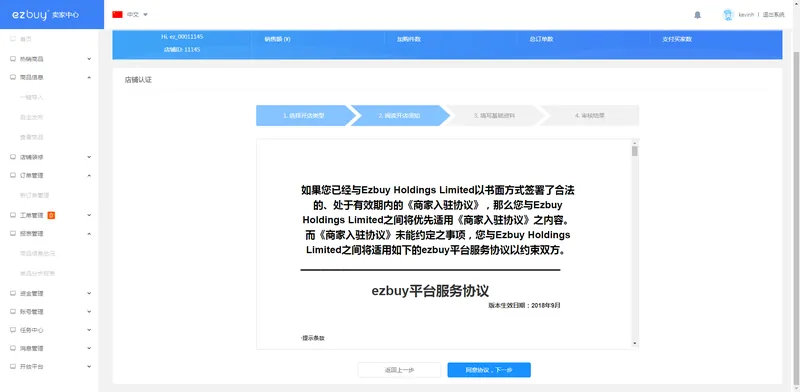800x392 pixels.
Task: Click the 首页 home icon in sidebar
Action: 13,39
